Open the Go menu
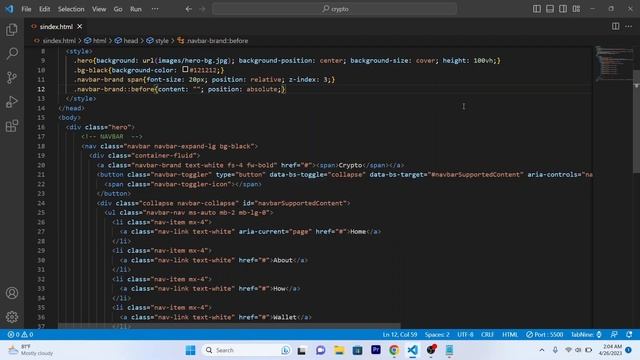Viewport: 640px width, 360px height. point(118,9)
